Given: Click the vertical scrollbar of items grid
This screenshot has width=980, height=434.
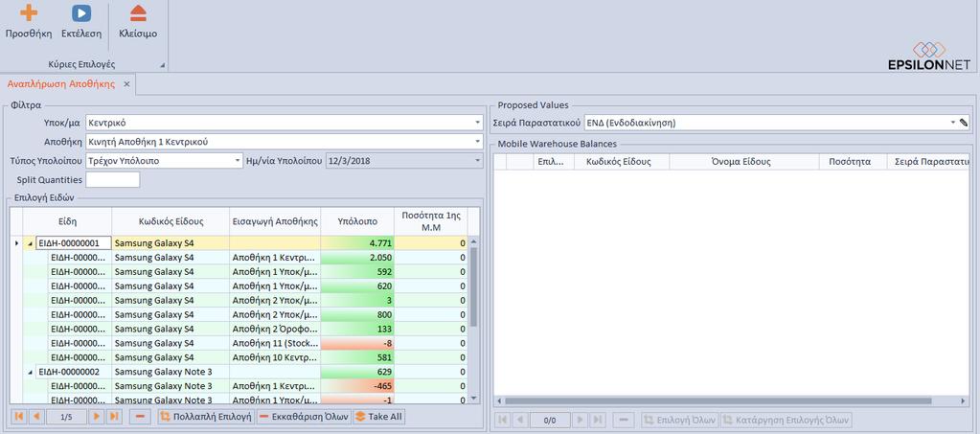Looking at the screenshot, I should point(473,287).
